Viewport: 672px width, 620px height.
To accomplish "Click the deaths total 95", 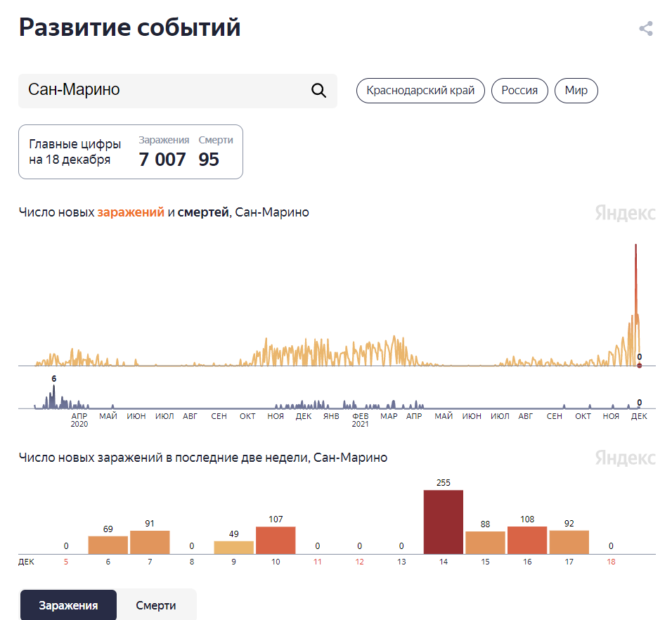I will click(x=209, y=160).
